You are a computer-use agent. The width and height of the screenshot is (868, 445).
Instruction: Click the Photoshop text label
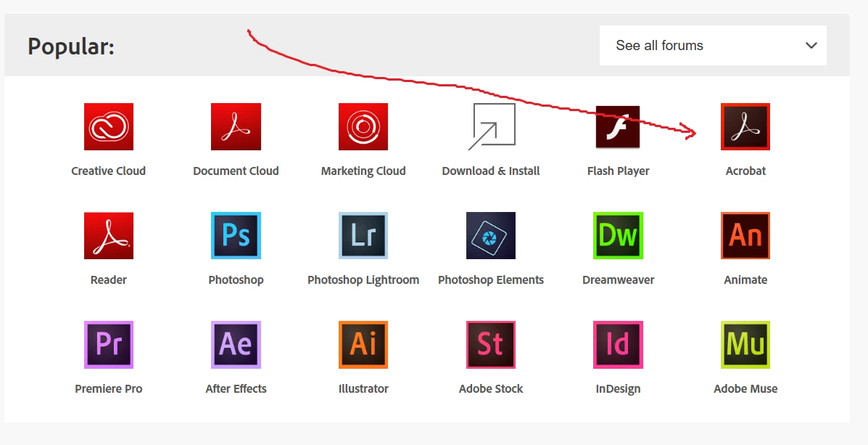(236, 280)
